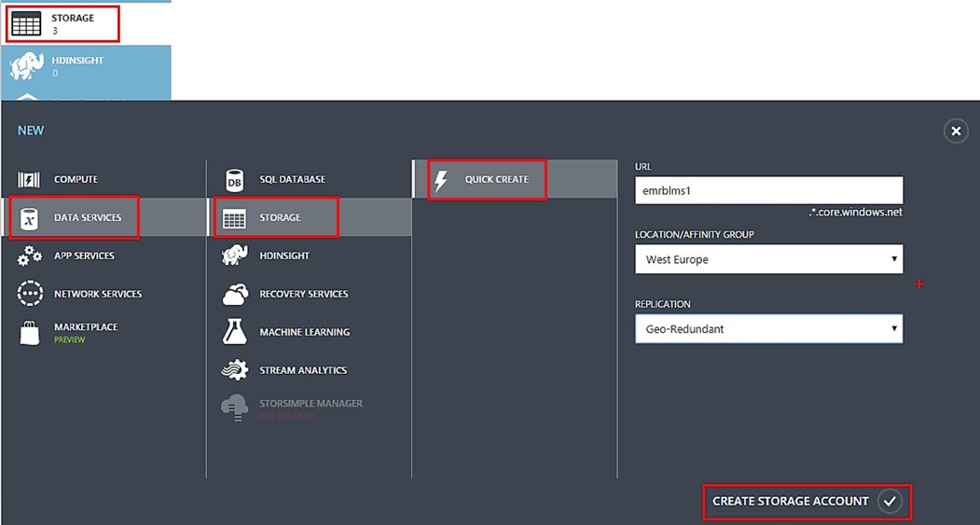Click the Machine Learning flask icon

(x=235, y=332)
